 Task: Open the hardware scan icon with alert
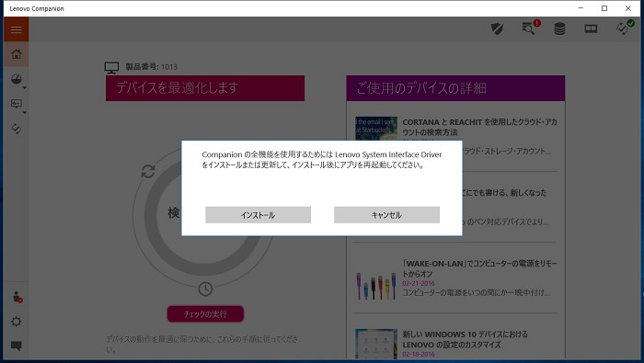click(530, 28)
